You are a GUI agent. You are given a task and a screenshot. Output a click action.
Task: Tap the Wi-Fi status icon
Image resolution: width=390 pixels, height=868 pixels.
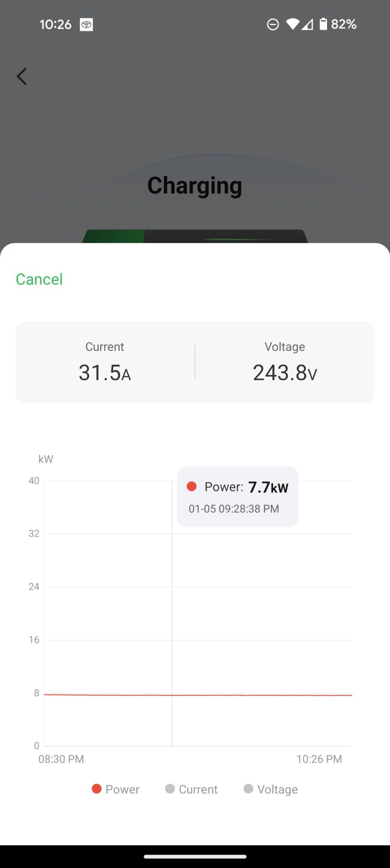click(292, 24)
